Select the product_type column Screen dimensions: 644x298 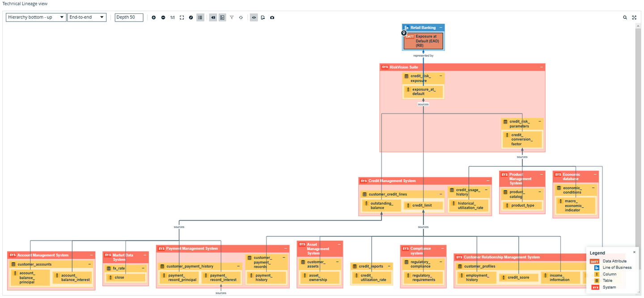click(522, 206)
